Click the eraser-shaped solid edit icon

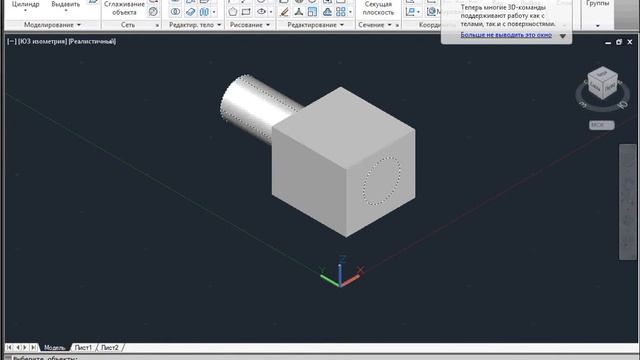click(x=190, y=12)
